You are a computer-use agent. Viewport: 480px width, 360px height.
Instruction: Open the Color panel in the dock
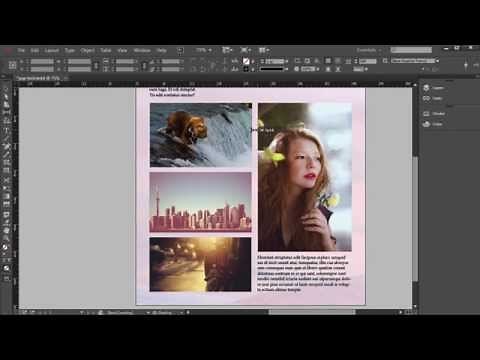point(433,124)
